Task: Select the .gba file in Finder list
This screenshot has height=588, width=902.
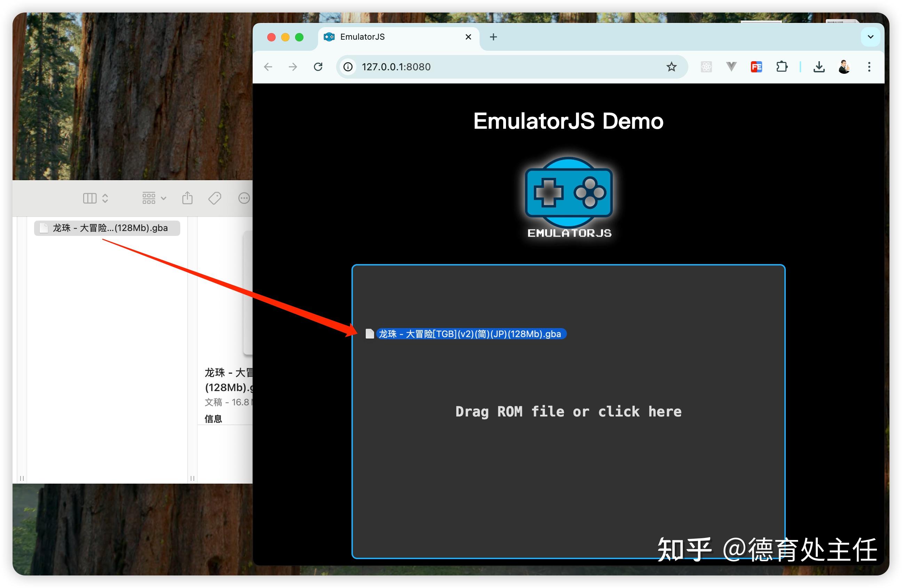Action: tap(107, 228)
